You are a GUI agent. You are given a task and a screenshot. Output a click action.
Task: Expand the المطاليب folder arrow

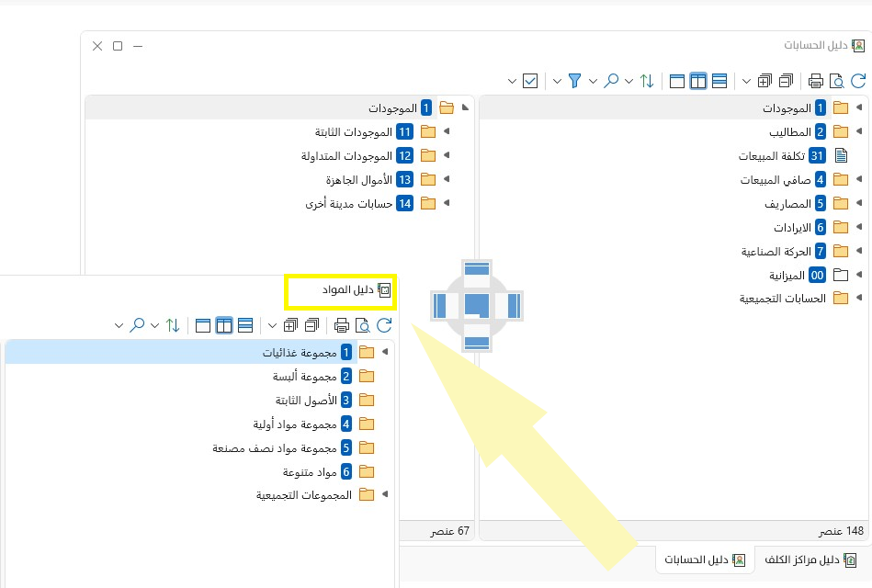(x=858, y=131)
